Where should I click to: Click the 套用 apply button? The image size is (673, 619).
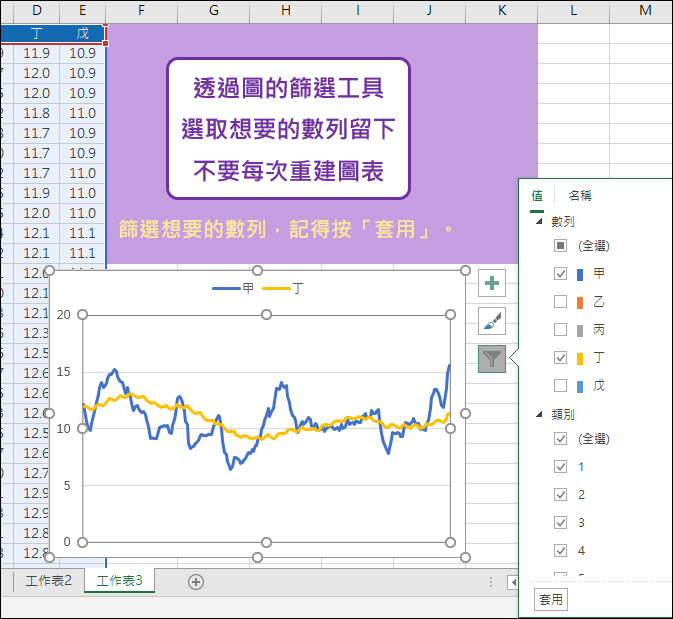[x=551, y=599]
